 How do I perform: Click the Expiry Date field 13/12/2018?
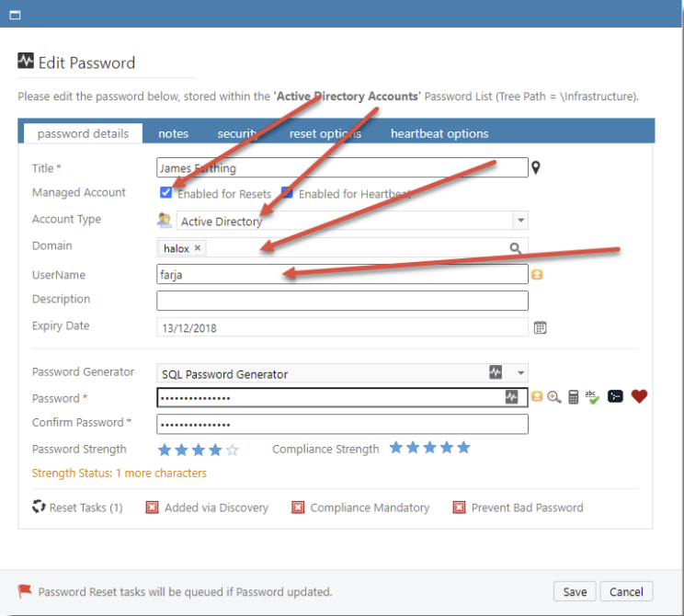[x=342, y=327]
